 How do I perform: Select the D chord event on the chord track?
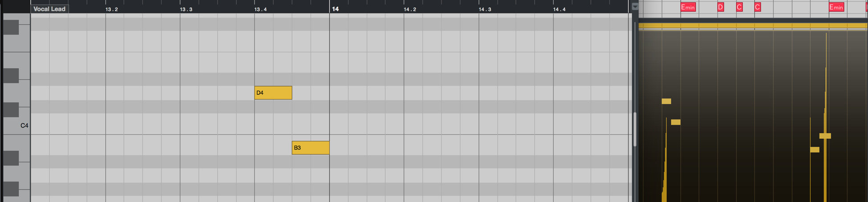click(x=721, y=7)
